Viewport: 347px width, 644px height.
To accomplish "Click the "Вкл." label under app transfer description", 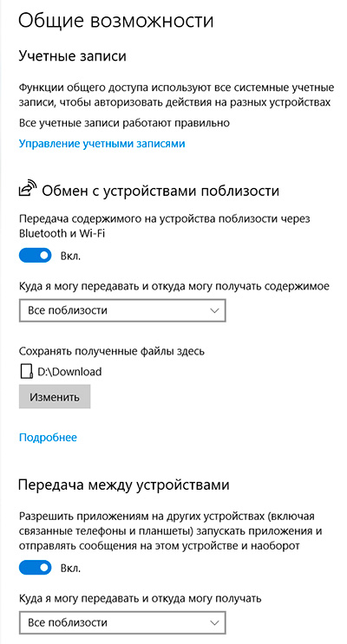I will tap(71, 569).
